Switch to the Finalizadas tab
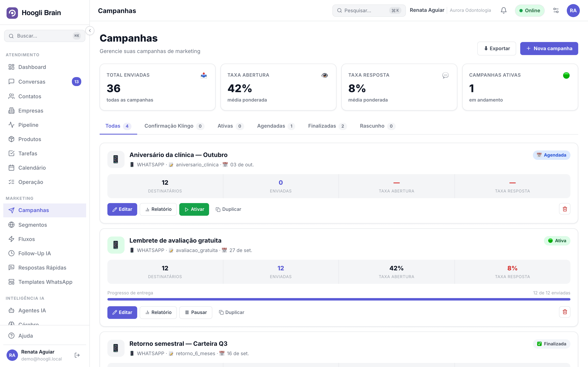Screen dimensions: 588x367 [x=327, y=126]
